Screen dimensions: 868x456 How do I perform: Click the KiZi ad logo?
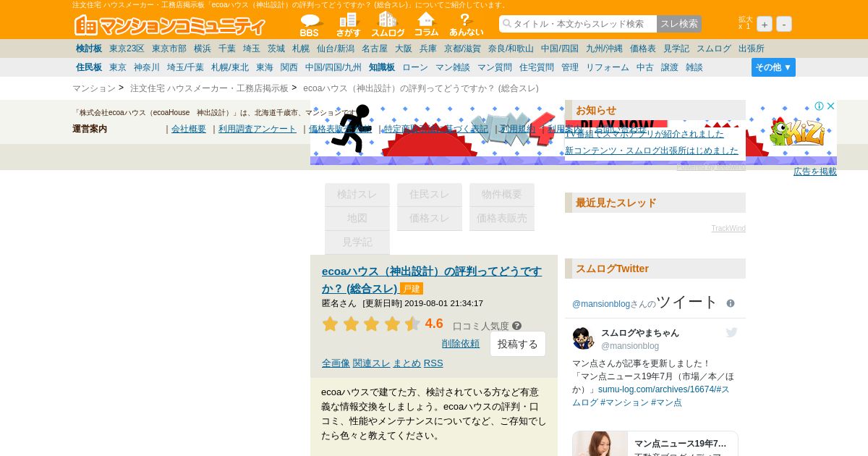point(796,132)
